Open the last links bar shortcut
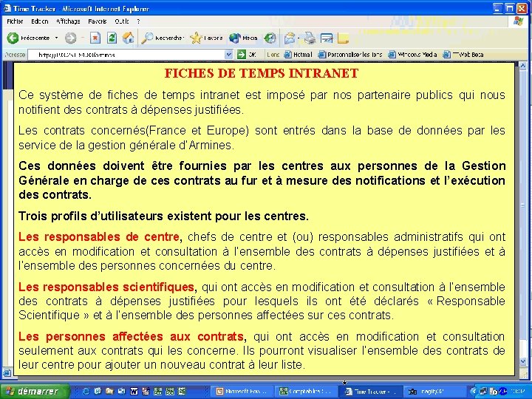Viewport: 532px width, 399px height. coord(463,54)
